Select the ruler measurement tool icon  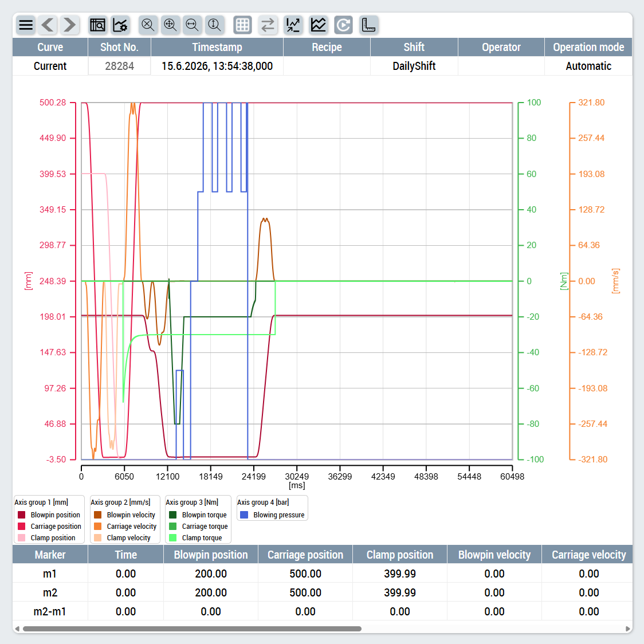[368, 25]
